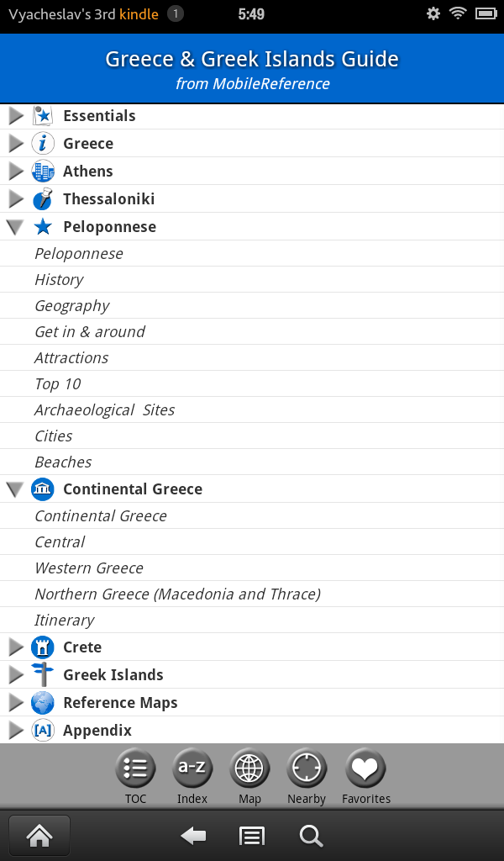Viewport: 504px width, 861px height.
Task: Open the Nearby locations tool
Action: coord(307,768)
